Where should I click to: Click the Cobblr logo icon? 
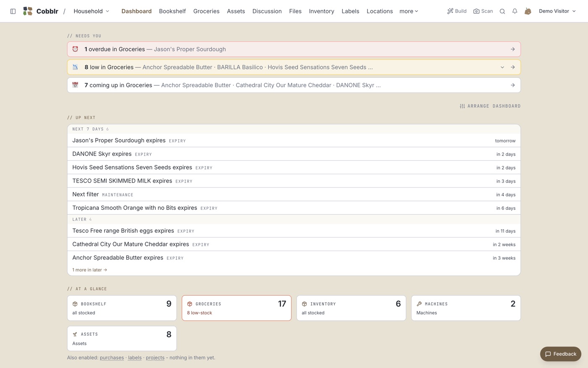[x=28, y=11]
